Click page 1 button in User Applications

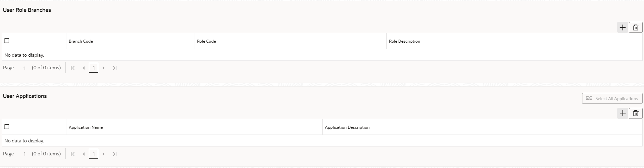pyautogui.click(x=93, y=154)
